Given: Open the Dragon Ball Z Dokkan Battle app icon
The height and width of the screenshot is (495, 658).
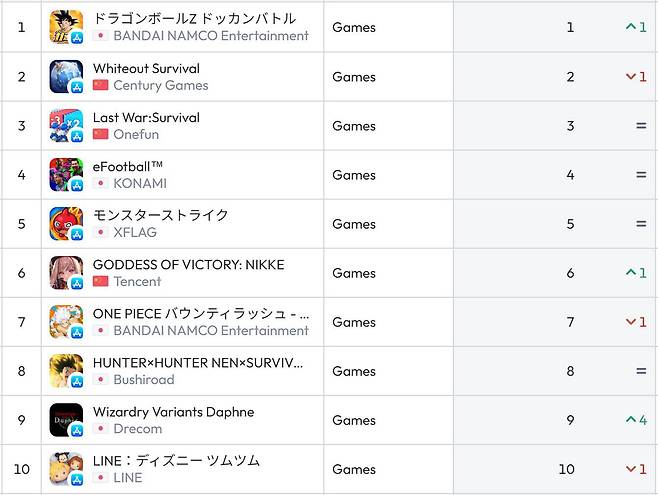Looking at the screenshot, I should pos(66,27).
